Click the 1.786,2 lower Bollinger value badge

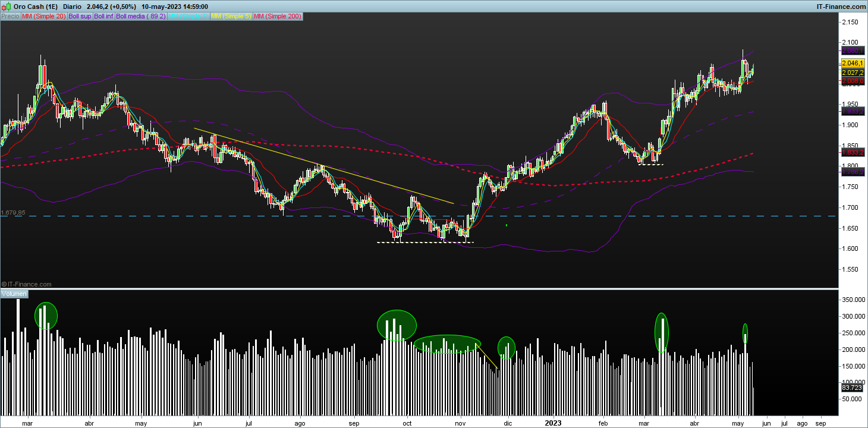click(x=853, y=172)
